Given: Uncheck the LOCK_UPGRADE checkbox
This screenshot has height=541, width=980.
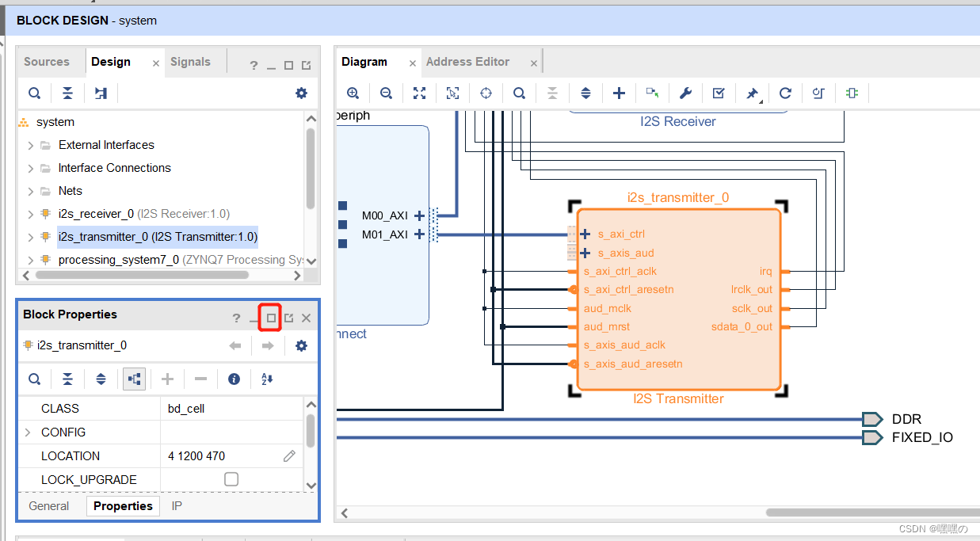Looking at the screenshot, I should [x=231, y=478].
